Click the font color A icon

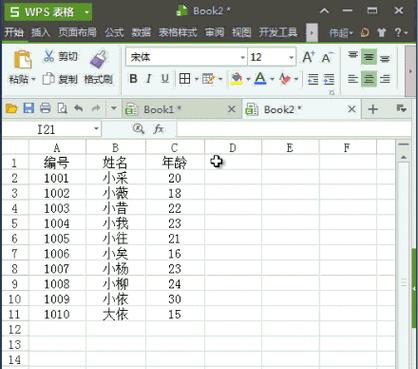tap(260, 79)
